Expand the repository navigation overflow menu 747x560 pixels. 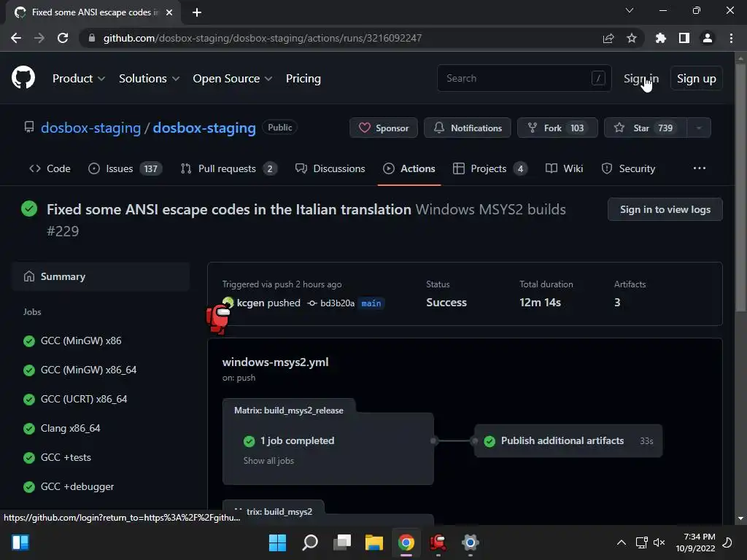click(700, 168)
